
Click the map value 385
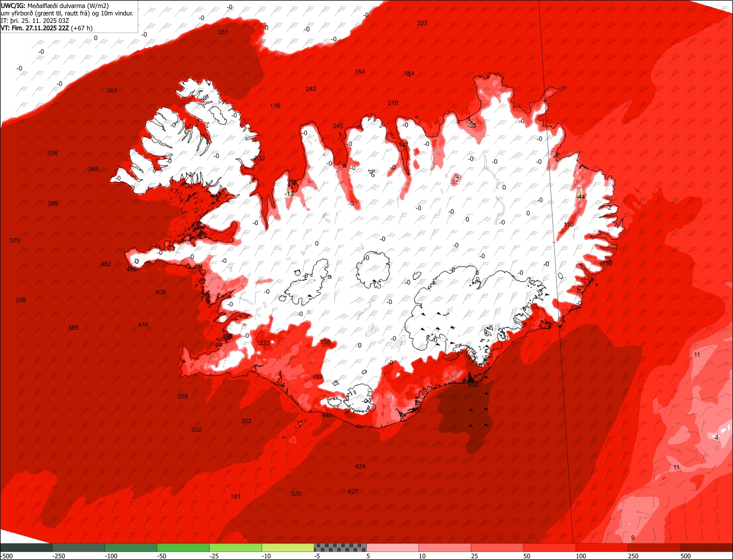coord(73,328)
